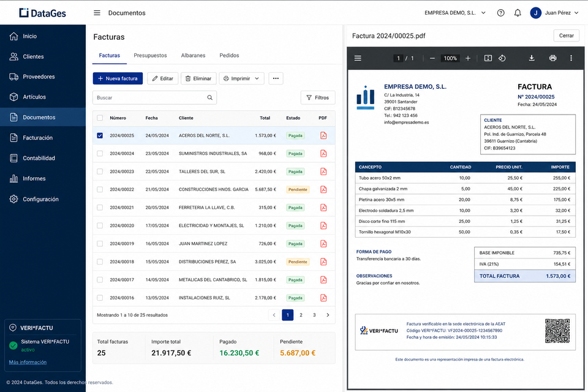Open the Filtros panel
This screenshot has width=588, height=392.
pos(318,97)
